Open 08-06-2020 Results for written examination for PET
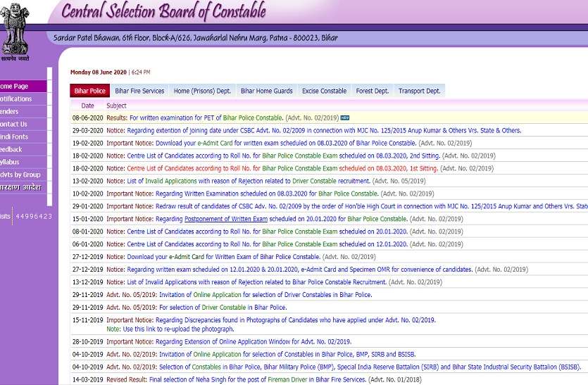The width and height of the screenshot is (588, 385). pyautogui.click(x=206, y=118)
